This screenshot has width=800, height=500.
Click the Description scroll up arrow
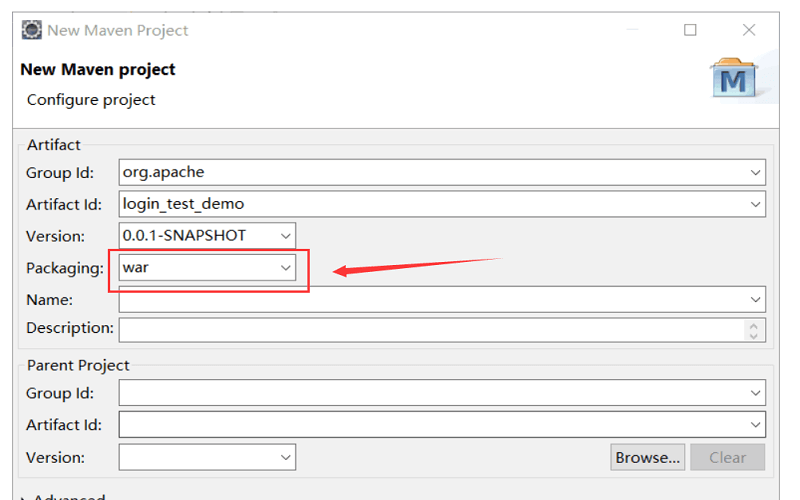point(754,326)
